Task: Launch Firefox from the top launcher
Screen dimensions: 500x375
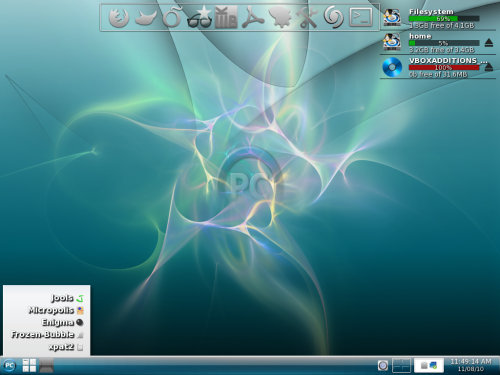Action: coord(119,17)
